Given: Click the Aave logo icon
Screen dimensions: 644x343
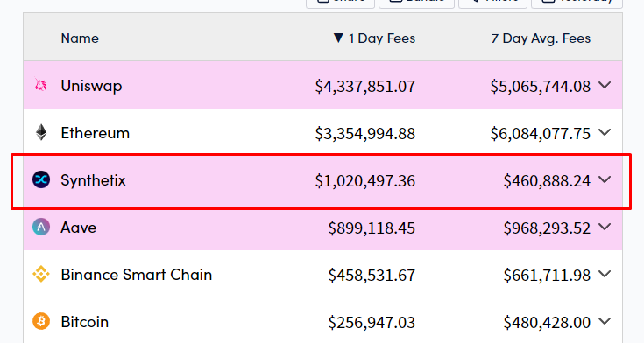Looking at the screenshot, I should pos(41,227).
